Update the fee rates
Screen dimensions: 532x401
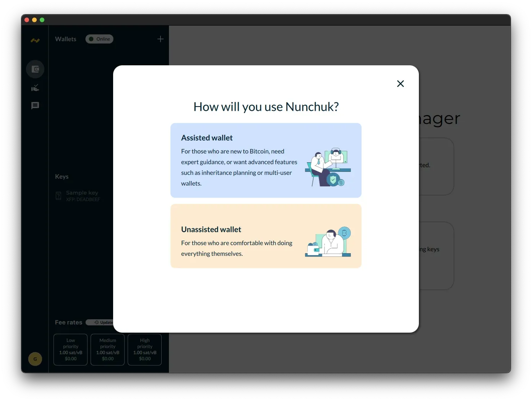[x=100, y=322]
